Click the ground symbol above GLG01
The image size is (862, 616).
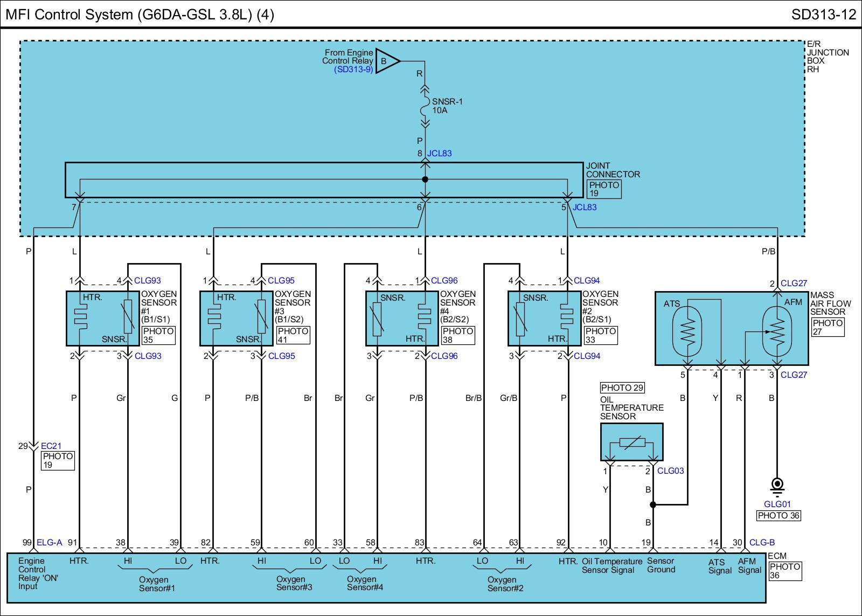[777, 485]
